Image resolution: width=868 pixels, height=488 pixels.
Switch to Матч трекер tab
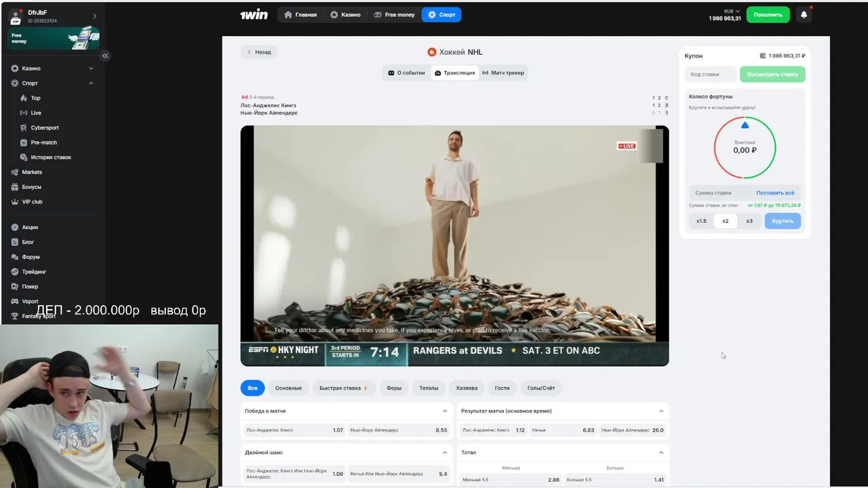[x=502, y=73]
